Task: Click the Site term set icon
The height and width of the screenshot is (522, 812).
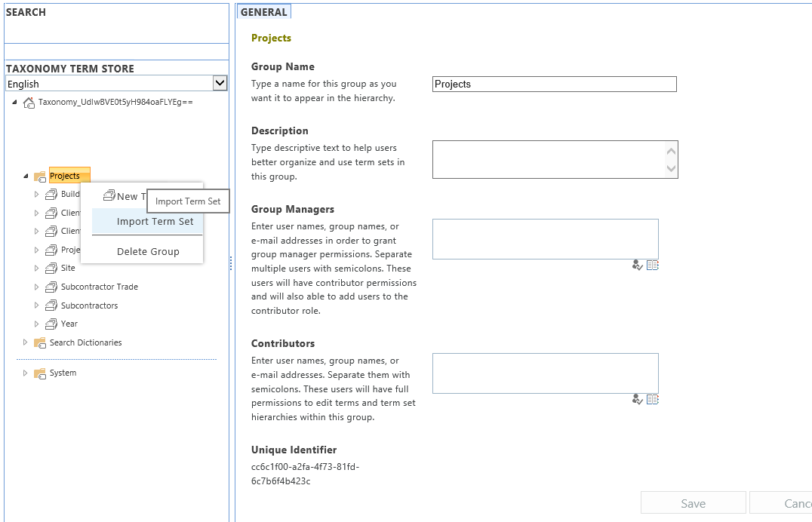Action: click(51, 269)
